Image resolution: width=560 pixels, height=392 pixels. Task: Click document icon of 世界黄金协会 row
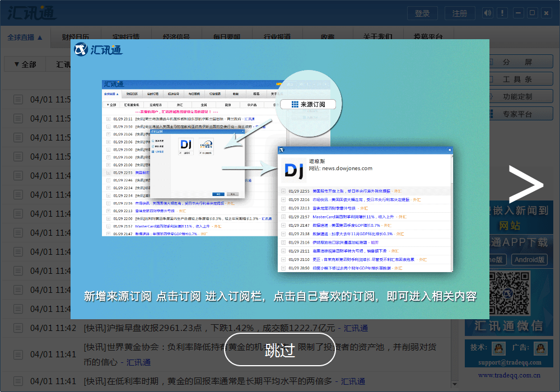pyautogui.click(x=18, y=354)
